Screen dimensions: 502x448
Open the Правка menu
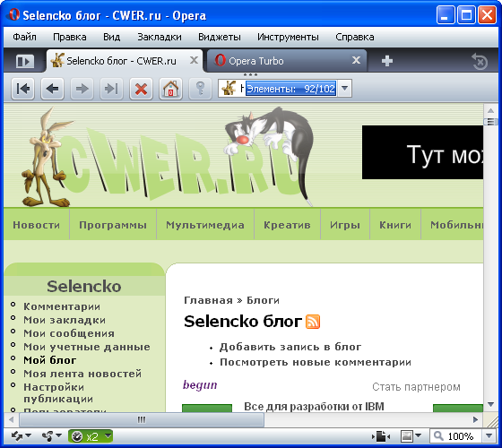pyautogui.click(x=70, y=37)
